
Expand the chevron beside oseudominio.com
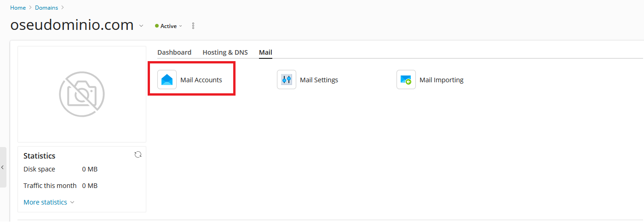[x=141, y=26]
